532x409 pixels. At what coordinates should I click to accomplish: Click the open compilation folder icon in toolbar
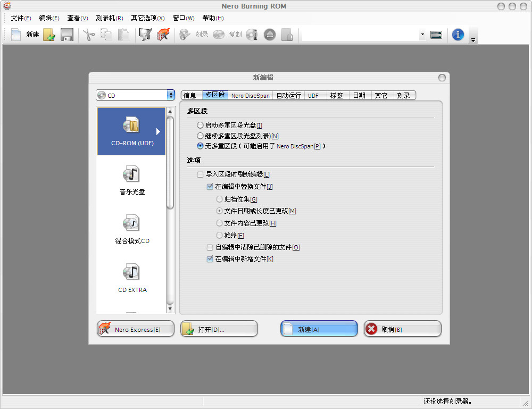pos(49,35)
